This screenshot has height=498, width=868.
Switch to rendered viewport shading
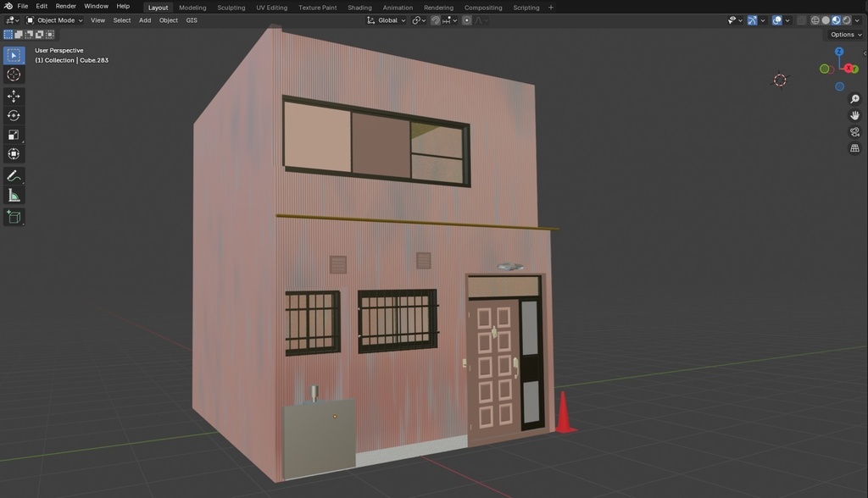[x=847, y=20]
